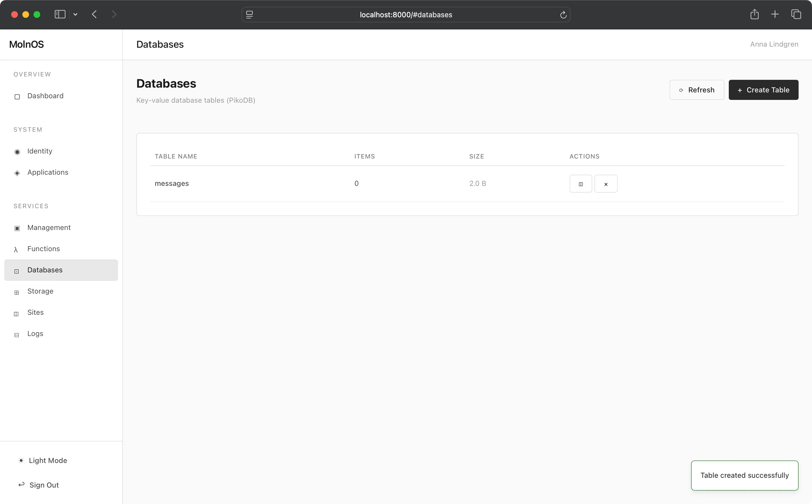Open the Databases entry in Services
This screenshot has width=812, height=504.
45,270
